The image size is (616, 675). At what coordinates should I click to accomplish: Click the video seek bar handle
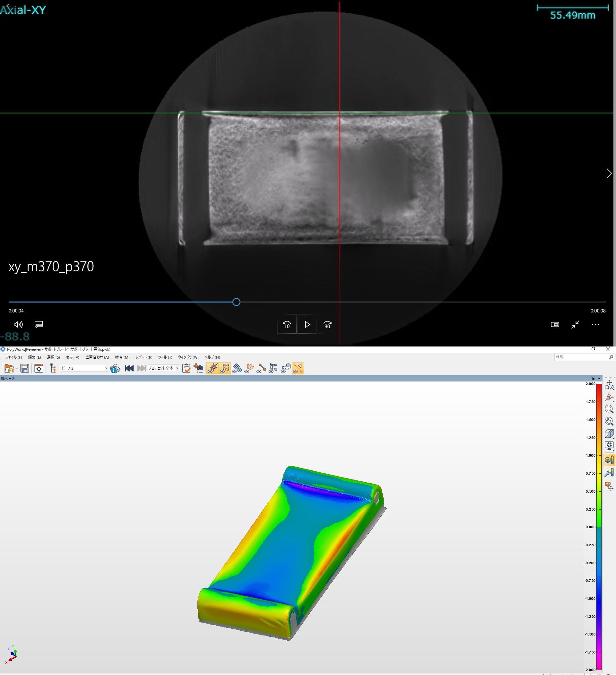[236, 302]
